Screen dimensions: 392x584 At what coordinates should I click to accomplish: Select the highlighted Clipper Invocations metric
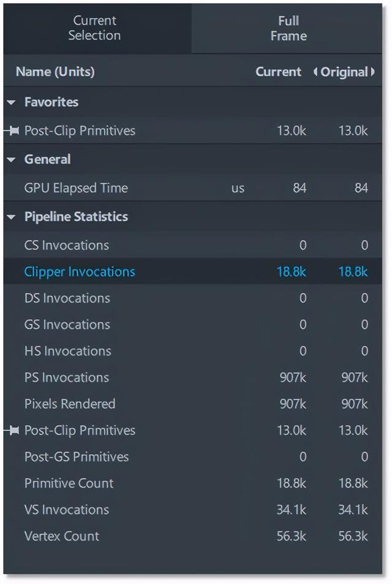point(80,271)
